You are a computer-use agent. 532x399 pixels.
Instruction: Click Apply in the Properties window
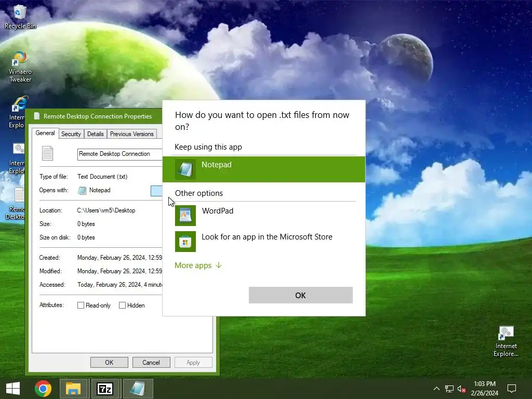pos(193,362)
